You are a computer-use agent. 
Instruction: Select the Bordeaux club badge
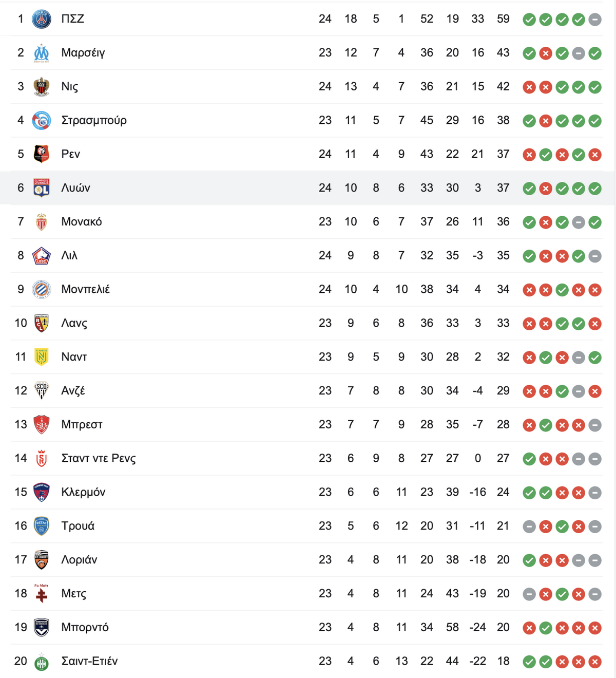42,628
